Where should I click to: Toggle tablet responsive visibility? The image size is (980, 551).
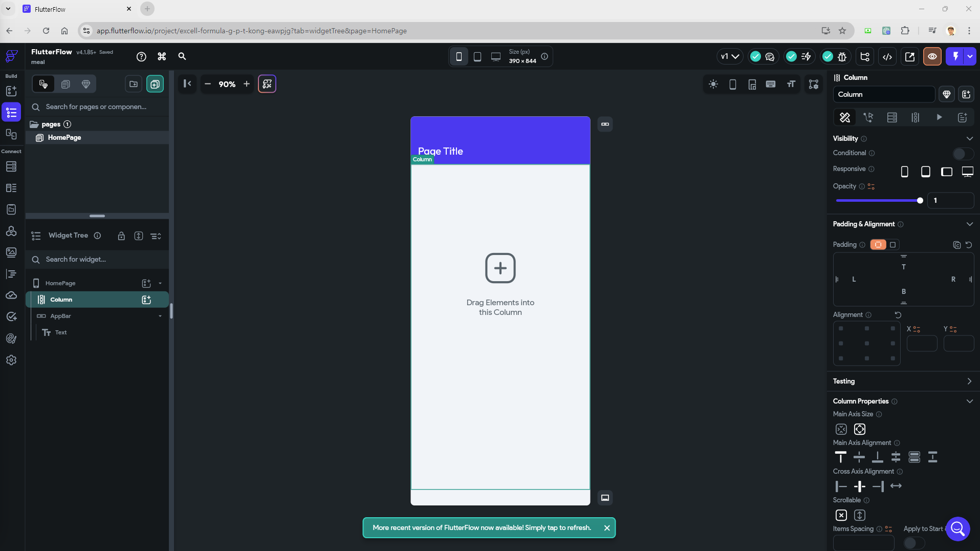click(926, 172)
